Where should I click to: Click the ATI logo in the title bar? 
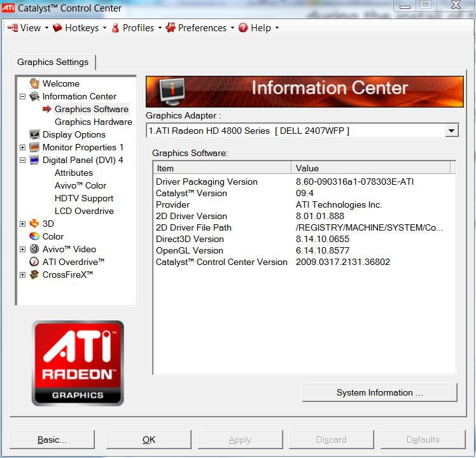coord(8,8)
